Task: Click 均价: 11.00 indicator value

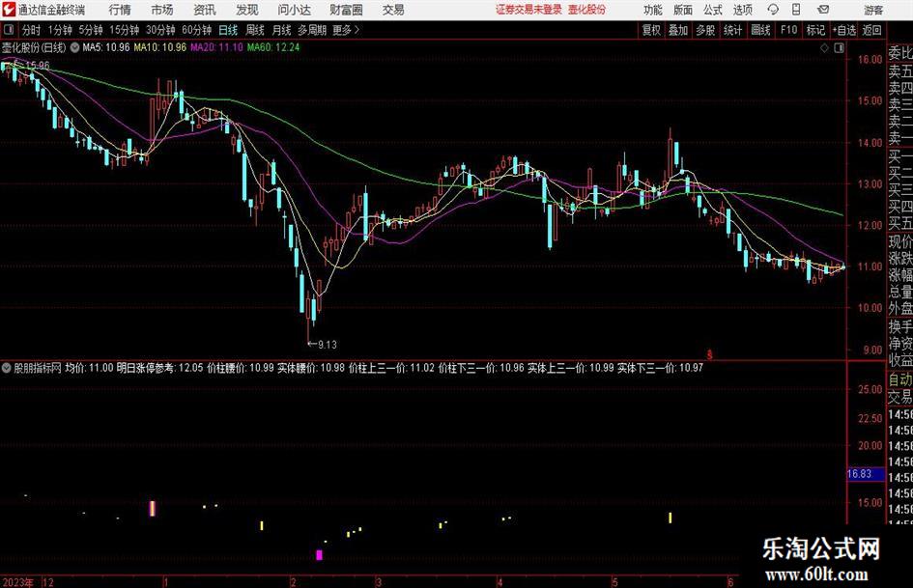Action: coord(89,368)
